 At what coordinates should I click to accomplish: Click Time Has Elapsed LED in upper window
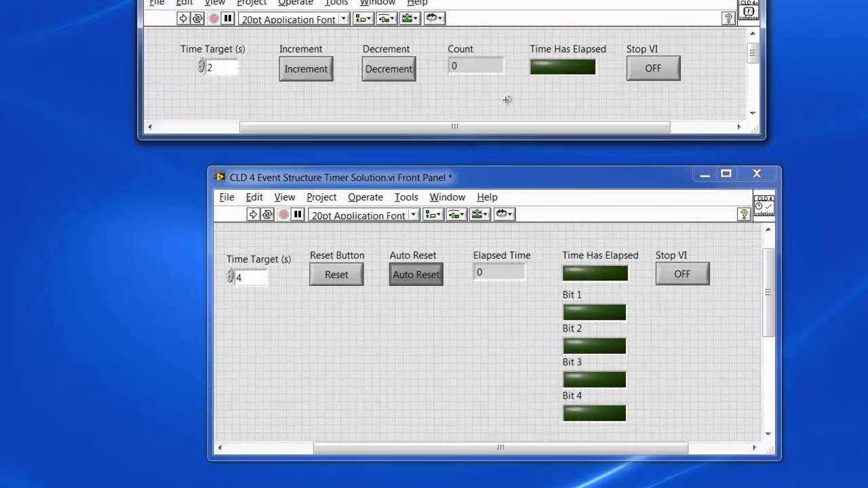563,66
